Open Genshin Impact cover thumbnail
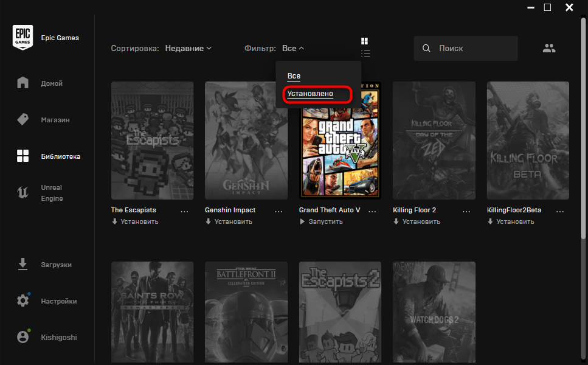588x365 pixels. click(246, 141)
